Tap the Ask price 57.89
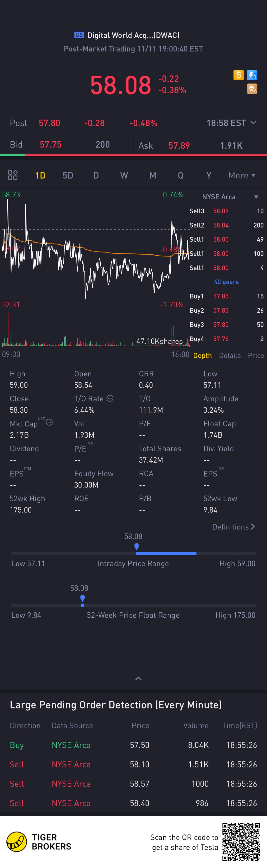Image resolution: width=267 pixels, height=868 pixels. [x=179, y=146]
